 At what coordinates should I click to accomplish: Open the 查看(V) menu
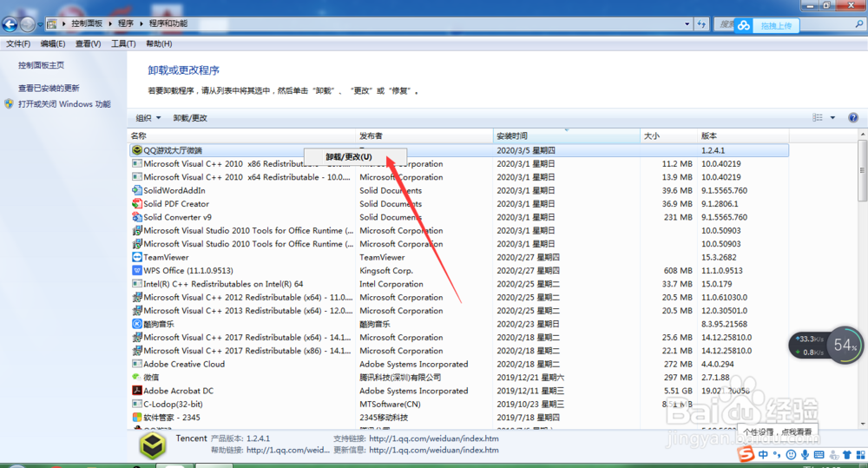[88, 43]
